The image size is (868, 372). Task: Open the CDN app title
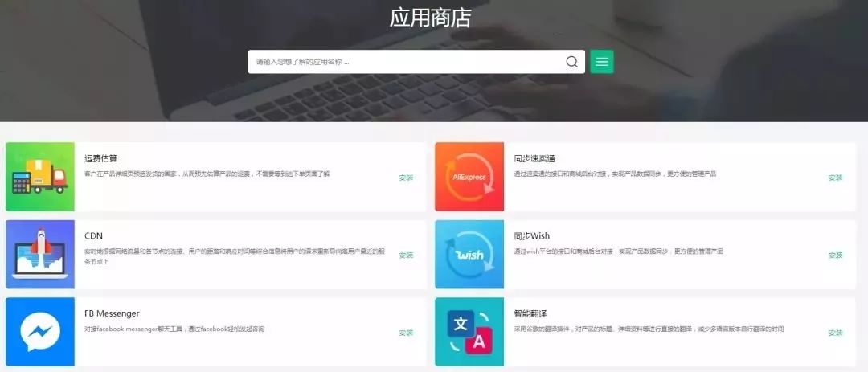(93, 236)
